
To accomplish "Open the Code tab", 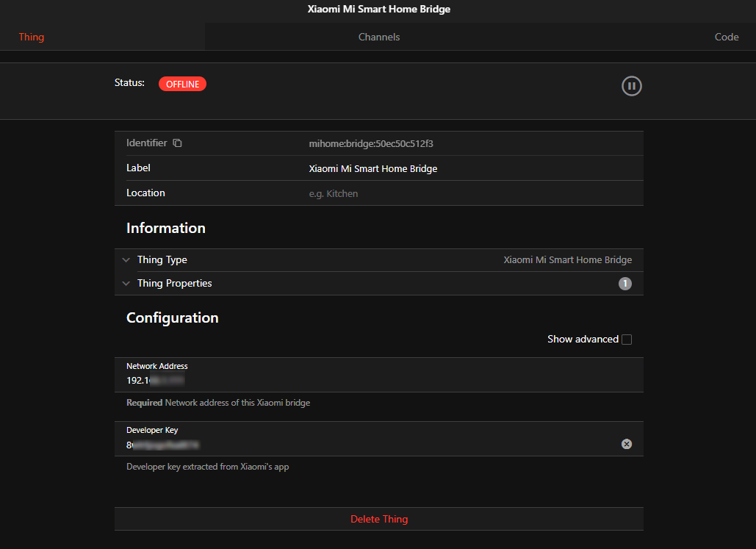I will (726, 37).
